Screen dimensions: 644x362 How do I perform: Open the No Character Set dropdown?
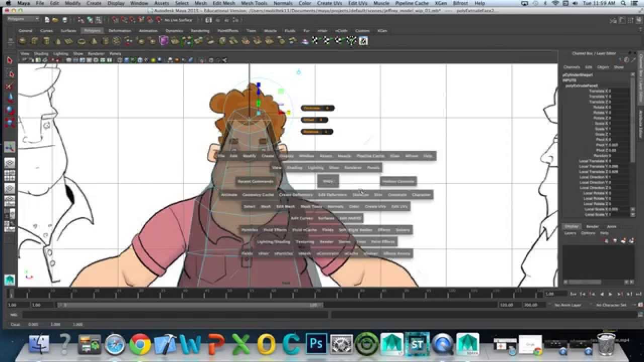coord(612,305)
